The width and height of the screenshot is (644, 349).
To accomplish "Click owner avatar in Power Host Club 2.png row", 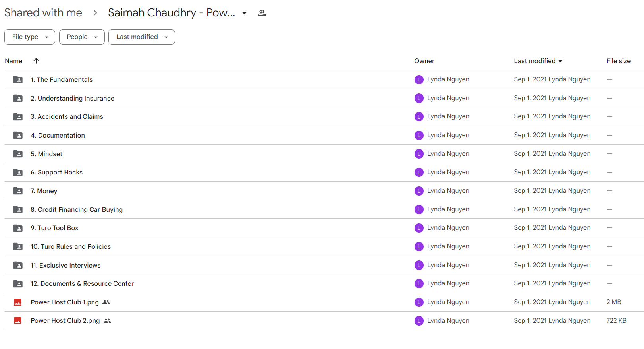I will click(x=419, y=321).
